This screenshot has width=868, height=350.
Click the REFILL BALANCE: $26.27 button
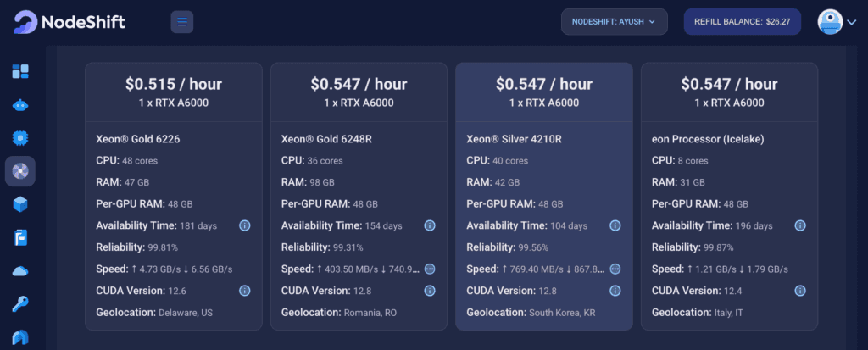click(x=743, y=21)
